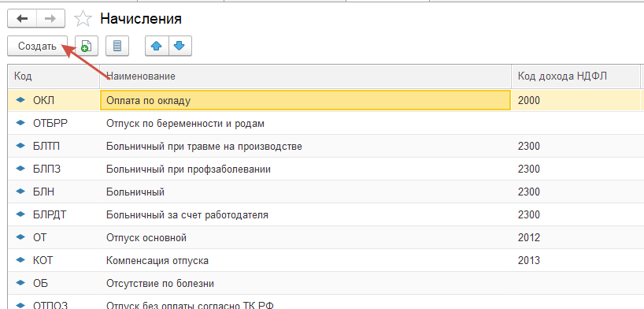Go back with the left arrow button
644x309 pixels.
pos(22,19)
